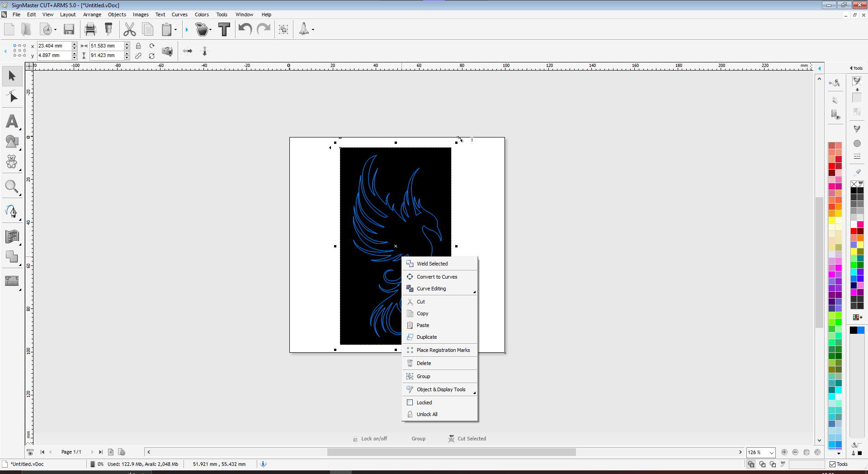Click the mirror horizontal arrow icon
Screen dimensions: 868x474
pos(188,51)
